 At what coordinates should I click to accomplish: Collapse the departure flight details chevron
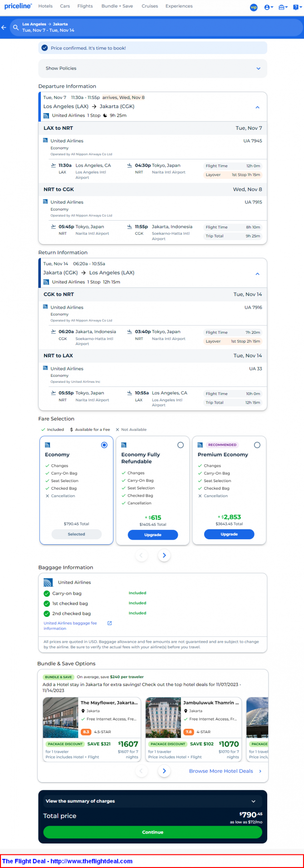[x=257, y=108]
